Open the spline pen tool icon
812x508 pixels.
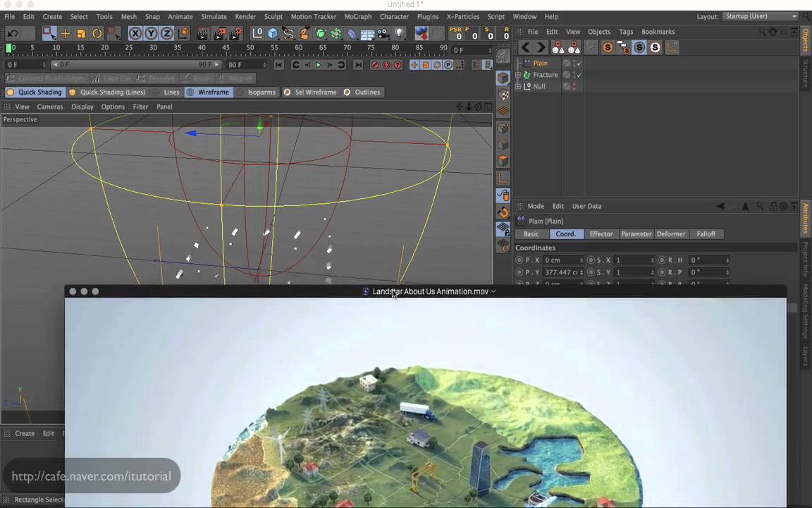[288, 34]
